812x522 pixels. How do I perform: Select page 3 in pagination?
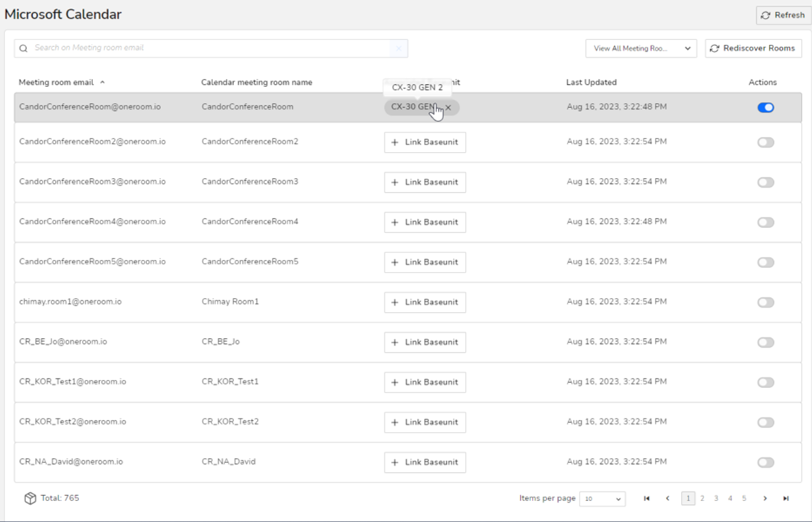(716, 499)
